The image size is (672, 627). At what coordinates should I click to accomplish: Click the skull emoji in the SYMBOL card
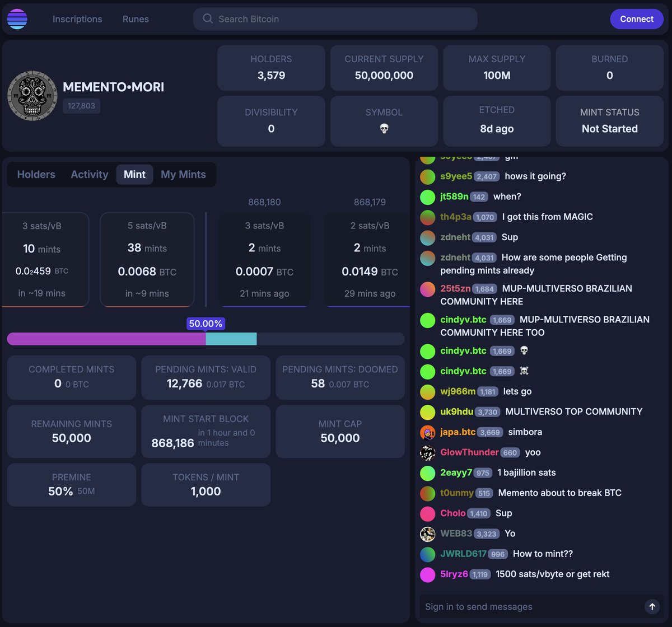click(x=384, y=129)
